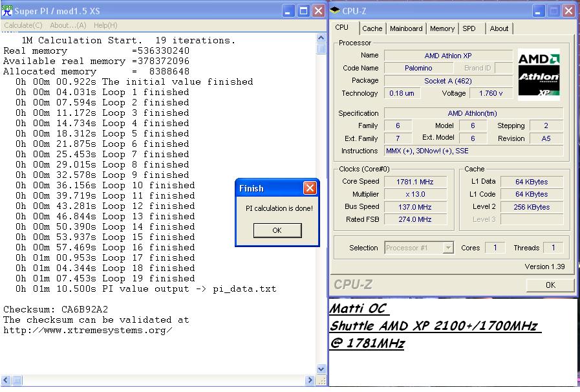Open the Help(H) menu
Screen dimensions: 580x392
point(105,25)
